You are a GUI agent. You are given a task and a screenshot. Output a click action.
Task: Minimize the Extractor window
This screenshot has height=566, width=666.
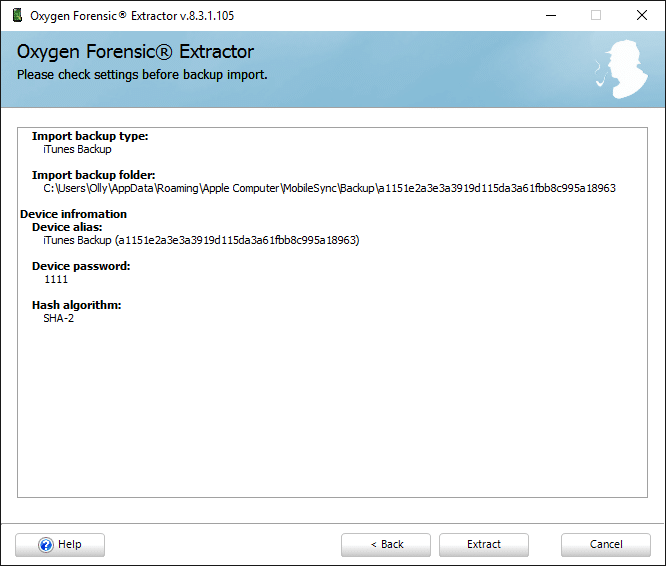(x=551, y=16)
